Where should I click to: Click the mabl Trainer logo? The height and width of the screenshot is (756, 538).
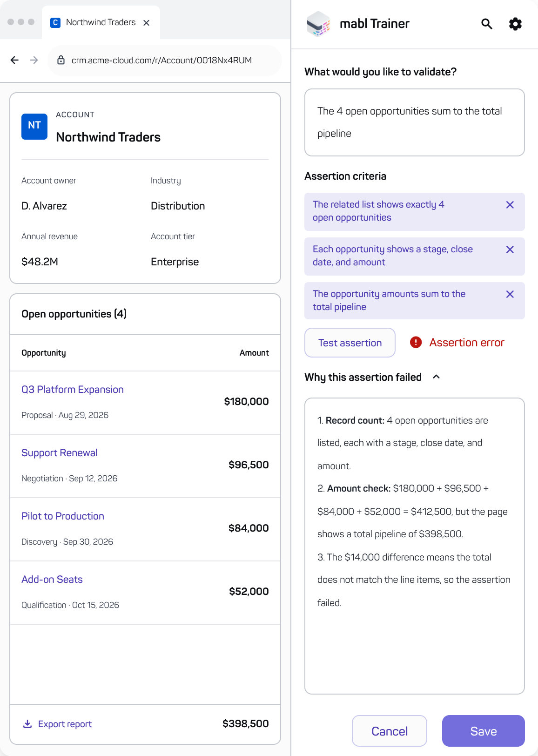pos(318,24)
